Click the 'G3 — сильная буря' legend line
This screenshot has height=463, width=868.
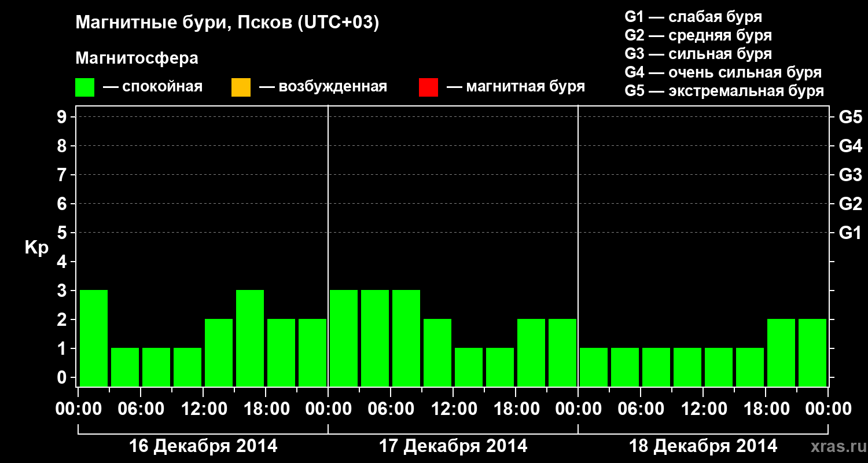[x=698, y=54]
